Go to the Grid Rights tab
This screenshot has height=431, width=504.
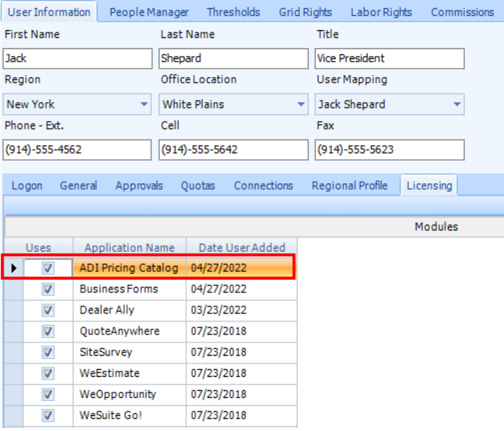click(x=305, y=12)
